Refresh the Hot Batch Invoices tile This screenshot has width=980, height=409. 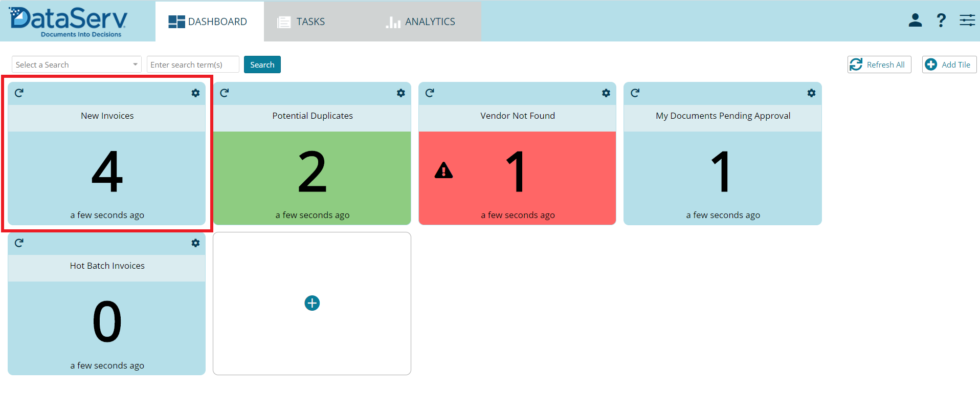tap(19, 243)
